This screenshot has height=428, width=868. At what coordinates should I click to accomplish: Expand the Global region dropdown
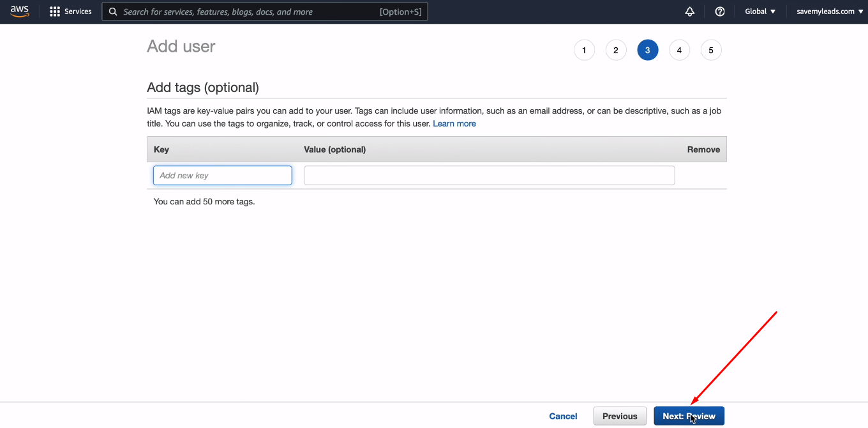tap(760, 11)
